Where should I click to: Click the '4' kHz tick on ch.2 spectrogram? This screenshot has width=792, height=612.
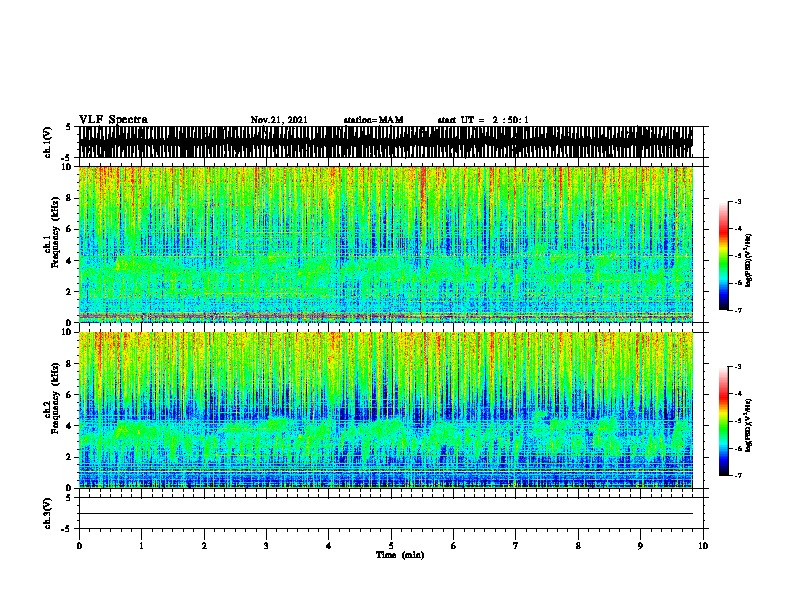coord(70,426)
